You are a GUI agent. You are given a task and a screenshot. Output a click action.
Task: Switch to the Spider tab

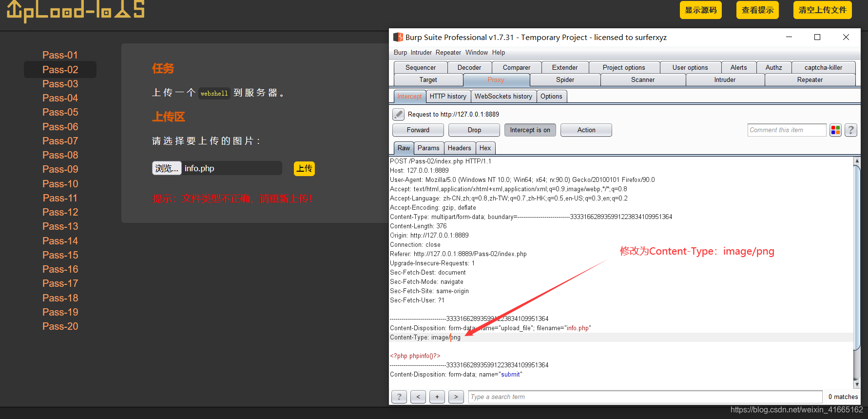point(565,80)
